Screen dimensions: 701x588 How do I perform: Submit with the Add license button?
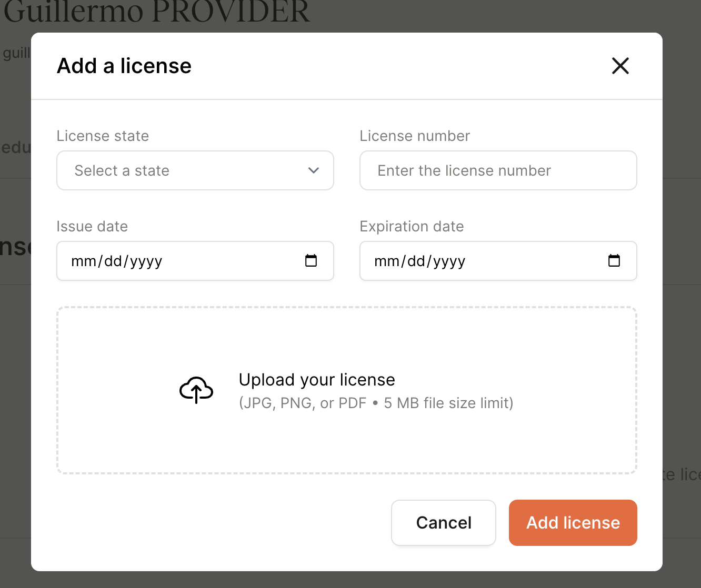pyautogui.click(x=573, y=523)
